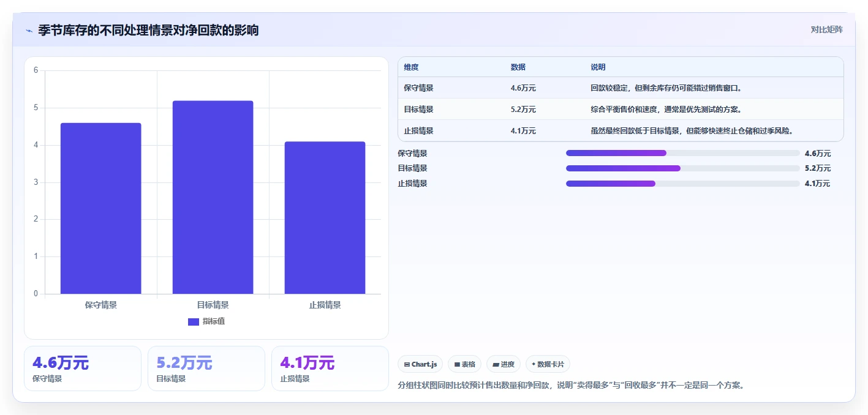Click the panel title 季节库存的不同处理情景对净回款的影响

[148, 31]
